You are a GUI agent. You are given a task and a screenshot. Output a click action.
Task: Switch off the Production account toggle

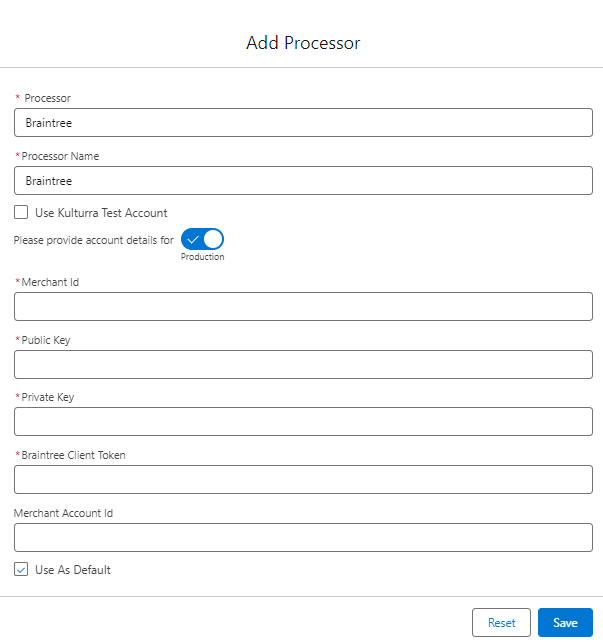click(202, 240)
